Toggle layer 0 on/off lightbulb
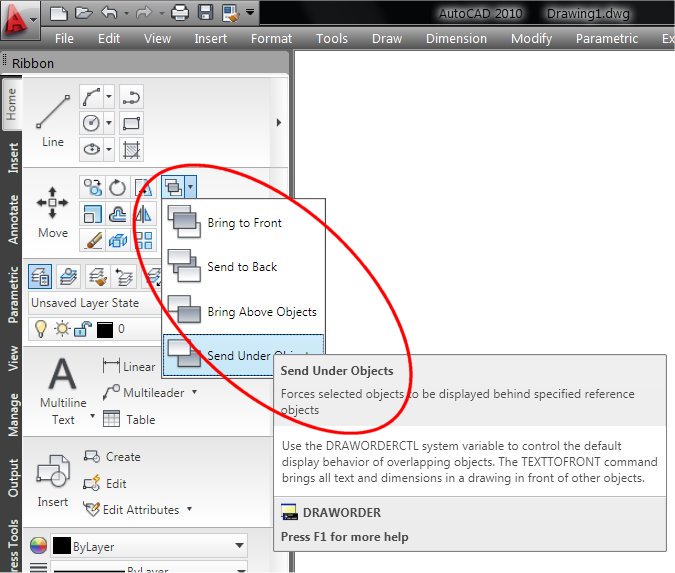 click(x=41, y=329)
